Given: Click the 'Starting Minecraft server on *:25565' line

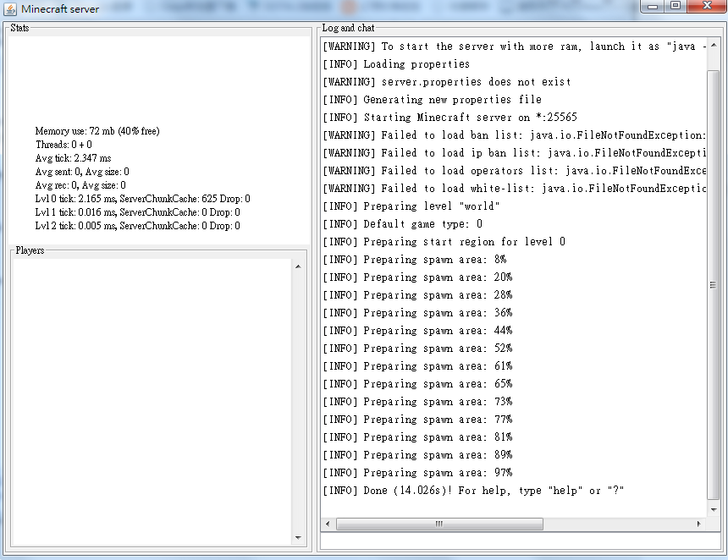Looking at the screenshot, I should (x=449, y=117).
